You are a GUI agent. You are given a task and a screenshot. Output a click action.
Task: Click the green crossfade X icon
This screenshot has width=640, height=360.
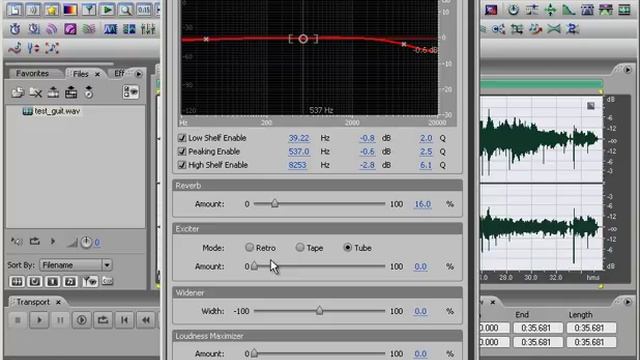tap(554, 29)
